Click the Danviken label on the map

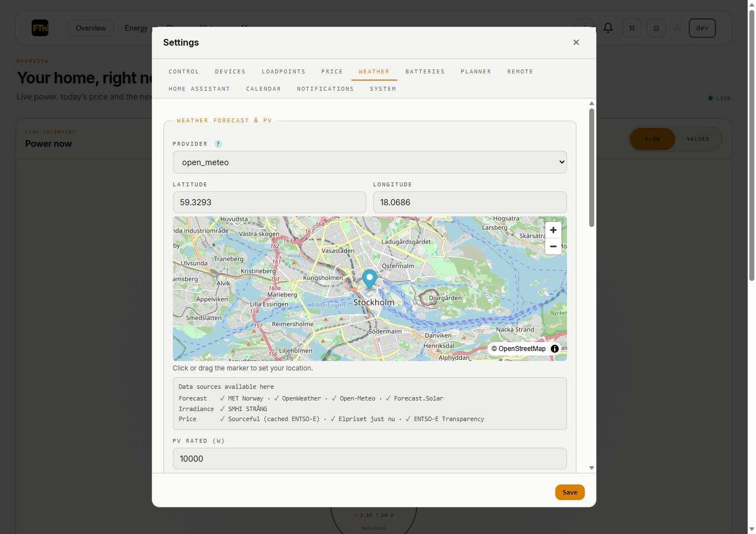[x=438, y=335]
